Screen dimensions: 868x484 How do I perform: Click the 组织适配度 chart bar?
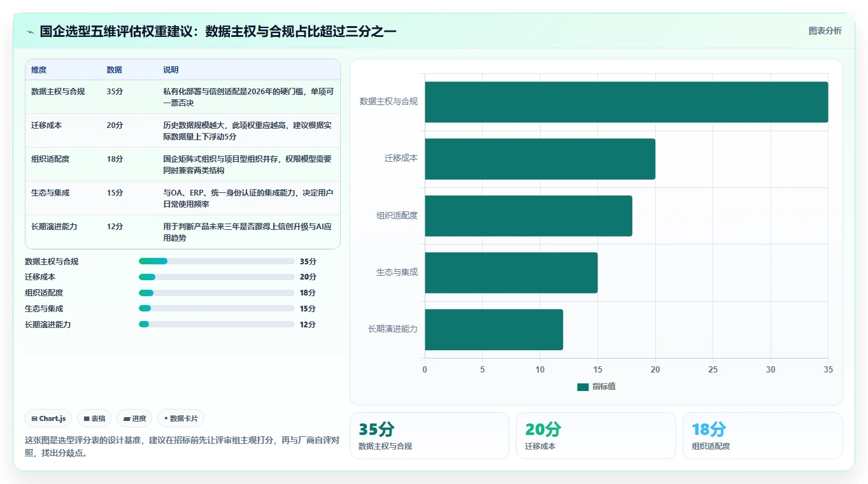point(529,216)
